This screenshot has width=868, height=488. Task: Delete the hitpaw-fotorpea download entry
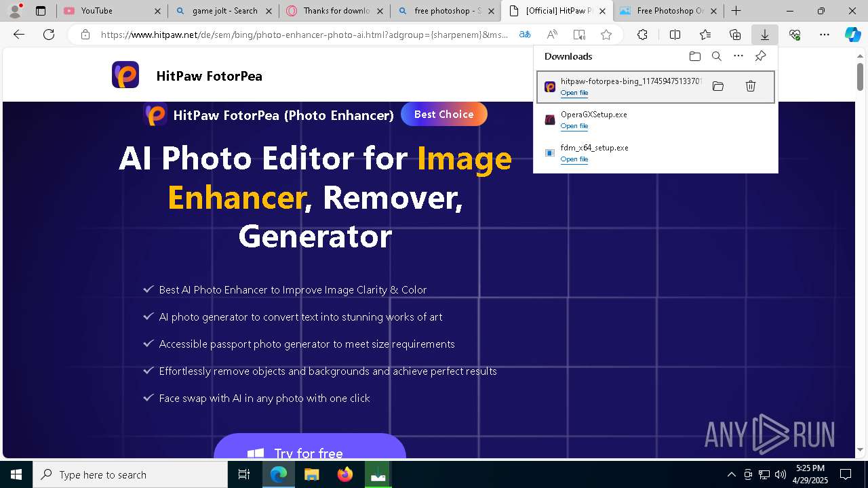point(751,86)
